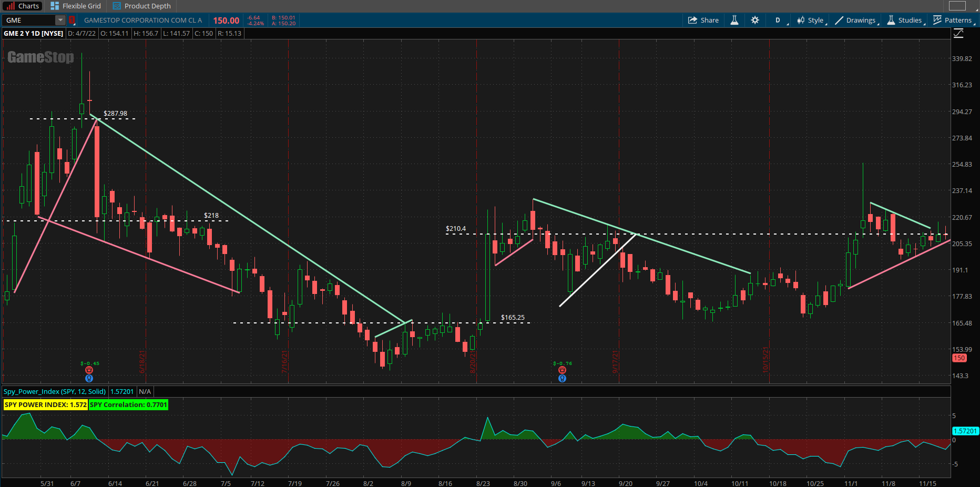Open the Style menu

(811, 20)
